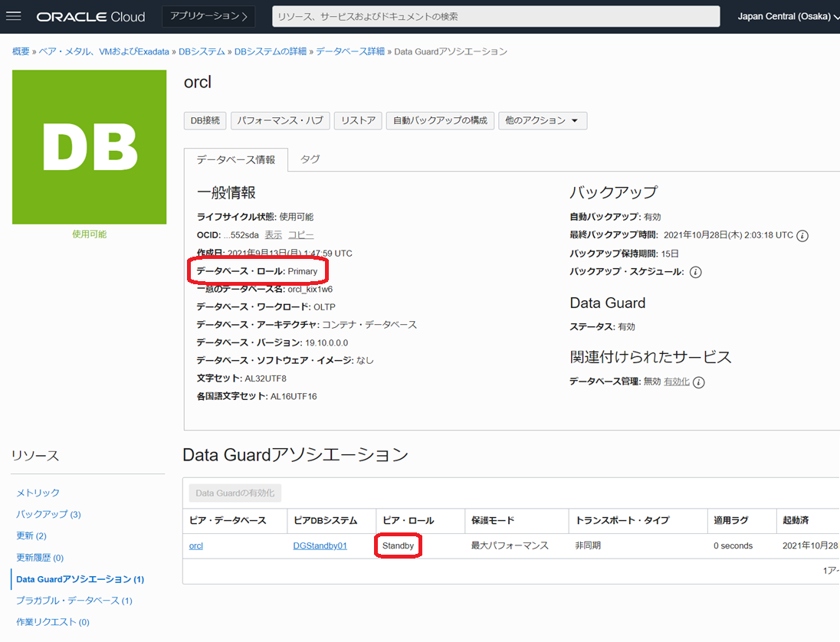Click the パフォーマンス・ハブ button
Screen dimensions: 840x642
coord(280,120)
